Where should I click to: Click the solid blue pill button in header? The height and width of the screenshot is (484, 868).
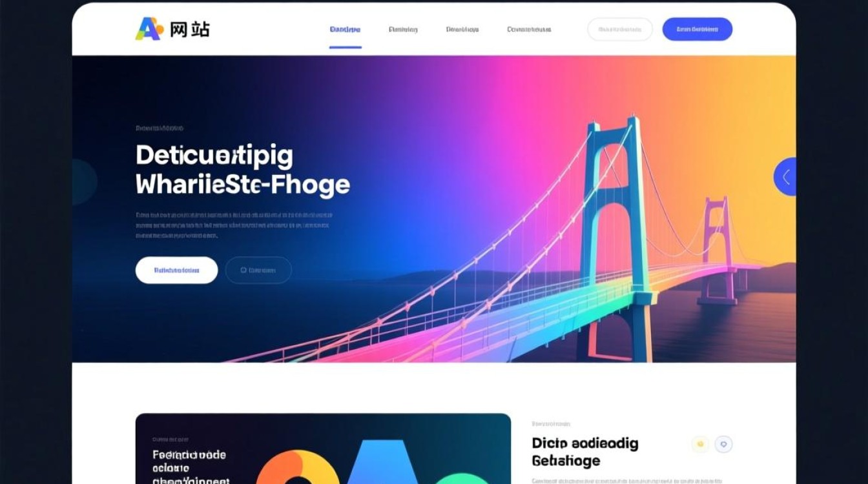coord(697,30)
